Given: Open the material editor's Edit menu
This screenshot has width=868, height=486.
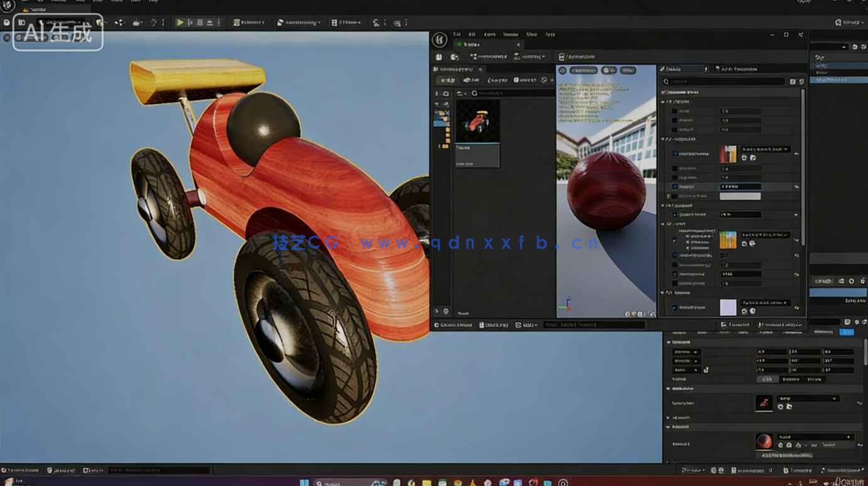Looking at the screenshot, I should click(x=472, y=35).
